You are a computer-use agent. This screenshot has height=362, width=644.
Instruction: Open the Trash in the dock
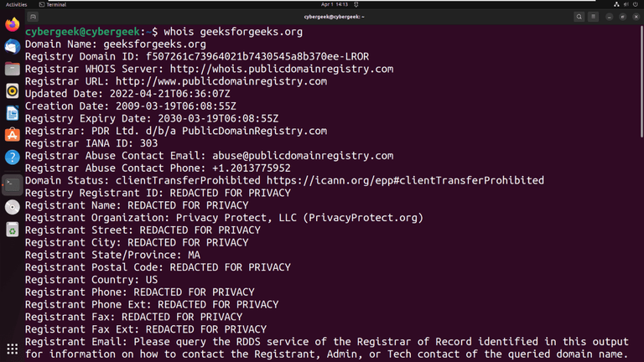coord(12,230)
